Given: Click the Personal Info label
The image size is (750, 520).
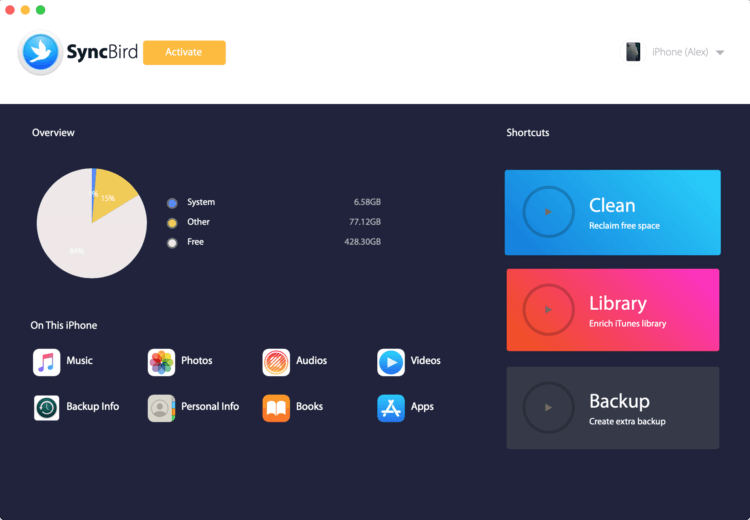Looking at the screenshot, I should coord(210,407).
